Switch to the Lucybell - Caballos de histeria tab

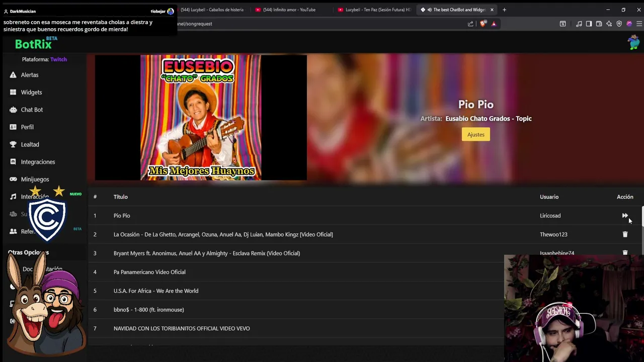pyautogui.click(x=212, y=10)
